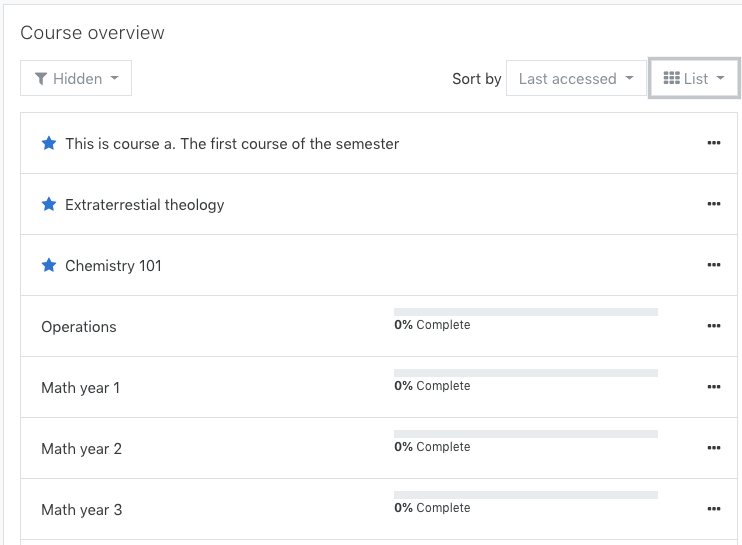Open actions menu for Extraterrestial theology
The width and height of the screenshot is (742, 545).
tap(714, 204)
